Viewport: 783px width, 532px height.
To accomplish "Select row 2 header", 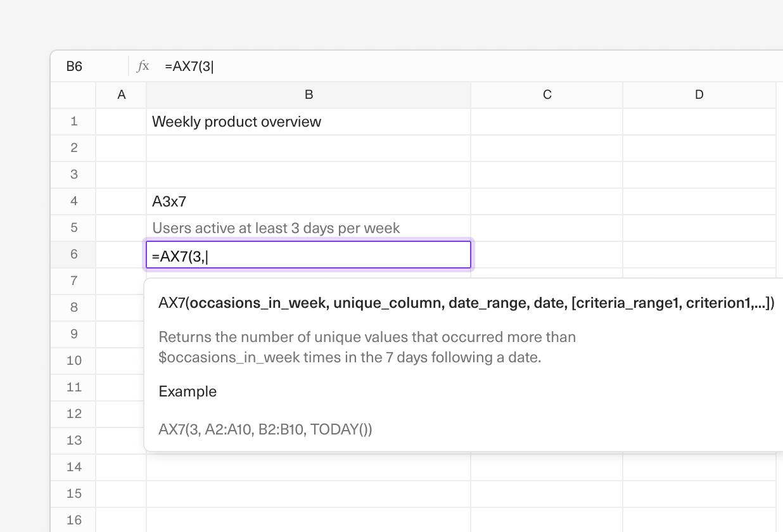I will click(x=74, y=148).
